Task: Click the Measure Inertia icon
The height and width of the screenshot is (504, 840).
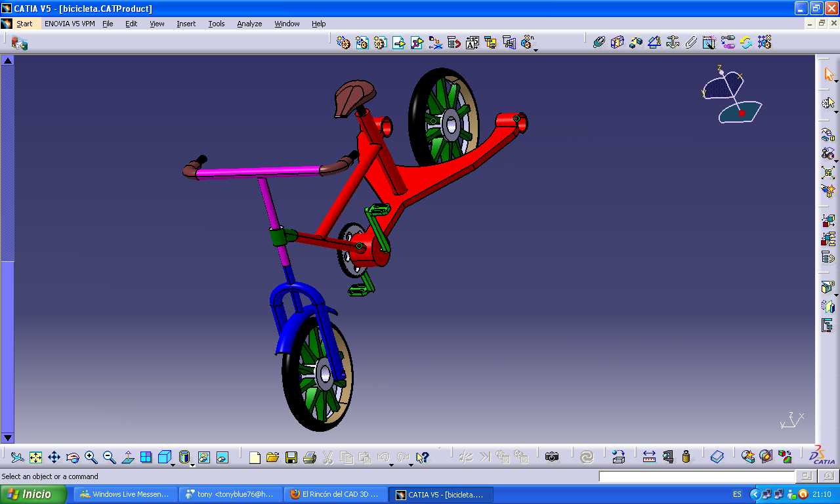Action: (686, 457)
